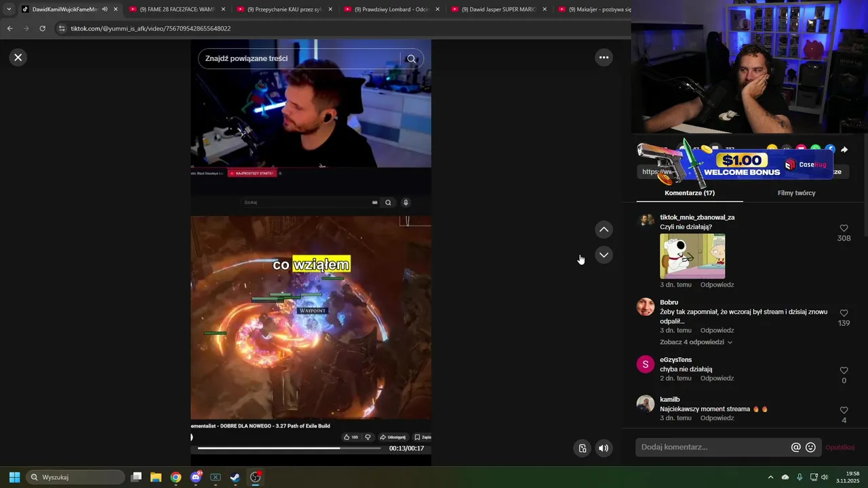
Task: Open File Explorer from the taskbar
Action: point(156,477)
